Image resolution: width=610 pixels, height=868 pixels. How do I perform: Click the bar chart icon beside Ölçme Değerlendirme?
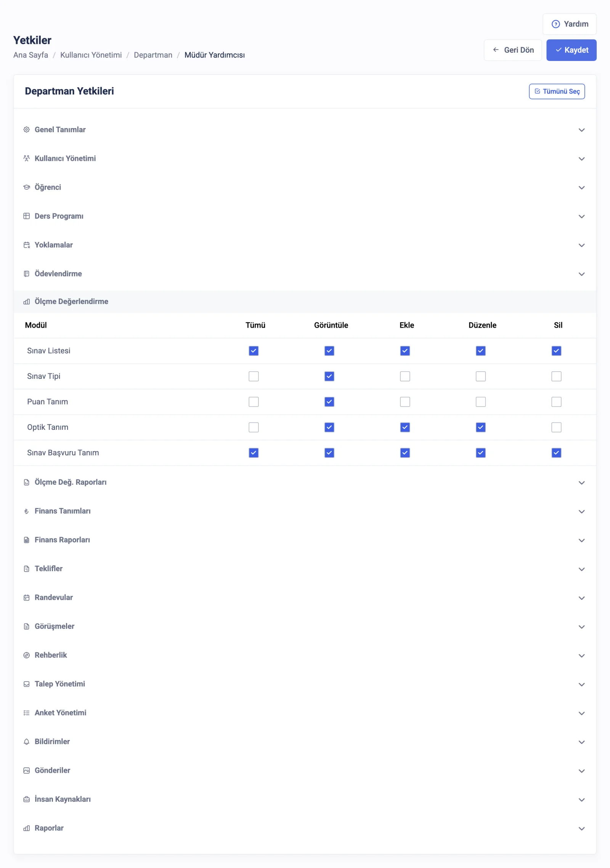26,302
